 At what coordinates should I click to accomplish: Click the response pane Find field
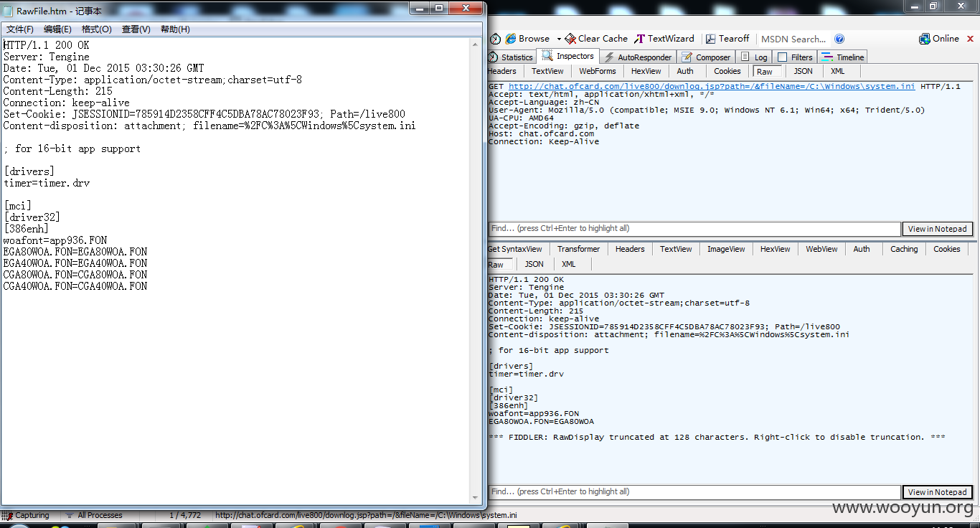coord(694,492)
